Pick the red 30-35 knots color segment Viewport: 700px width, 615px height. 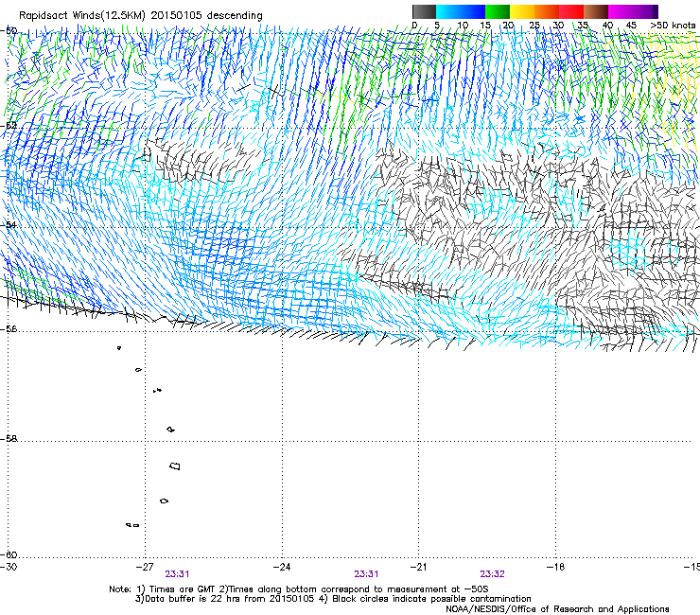[x=571, y=11]
